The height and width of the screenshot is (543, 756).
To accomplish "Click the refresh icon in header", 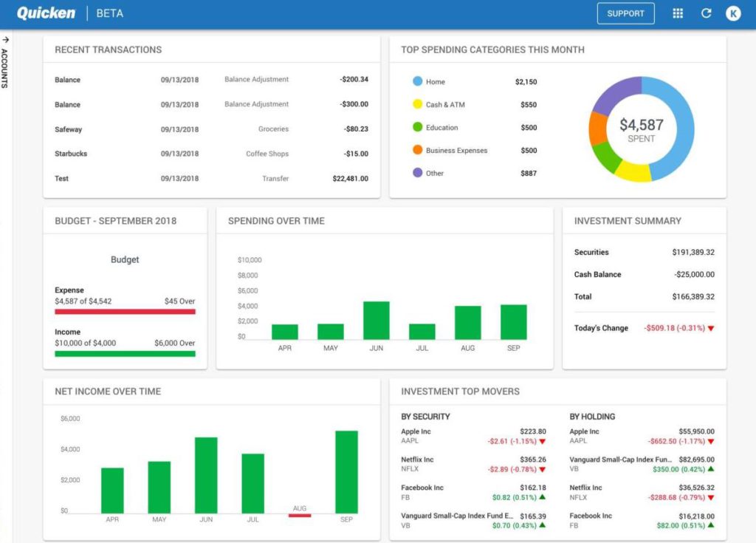I will 706,13.
